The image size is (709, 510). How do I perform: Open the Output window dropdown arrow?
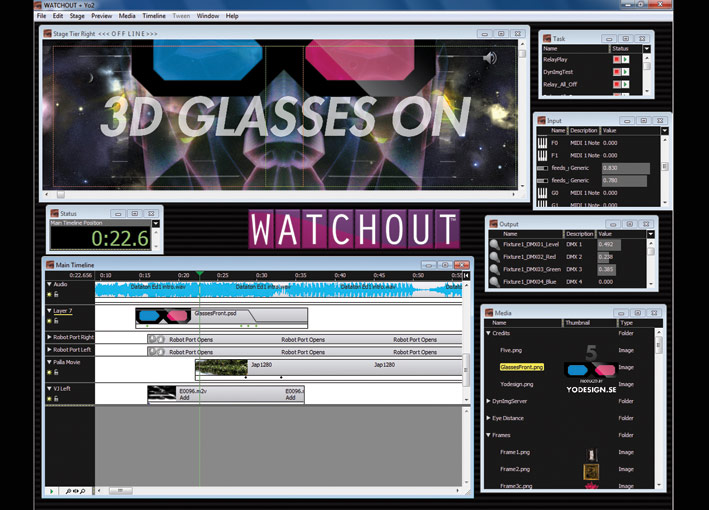tap(650, 234)
